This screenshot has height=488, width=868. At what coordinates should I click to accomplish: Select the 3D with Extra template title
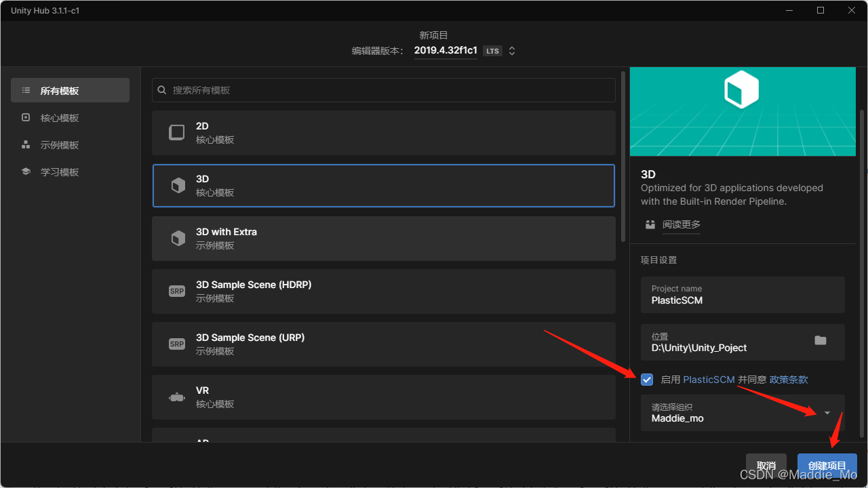[x=226, y=232]
